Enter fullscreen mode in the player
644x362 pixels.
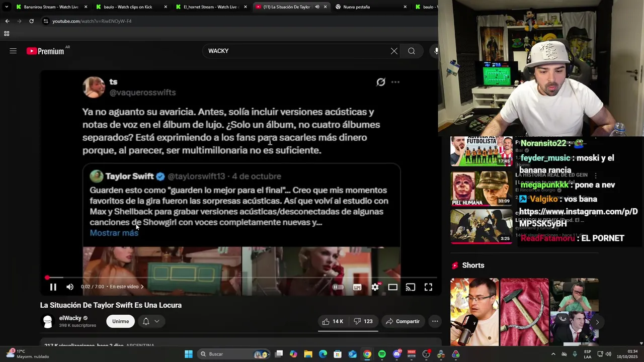tap(428, 287)
